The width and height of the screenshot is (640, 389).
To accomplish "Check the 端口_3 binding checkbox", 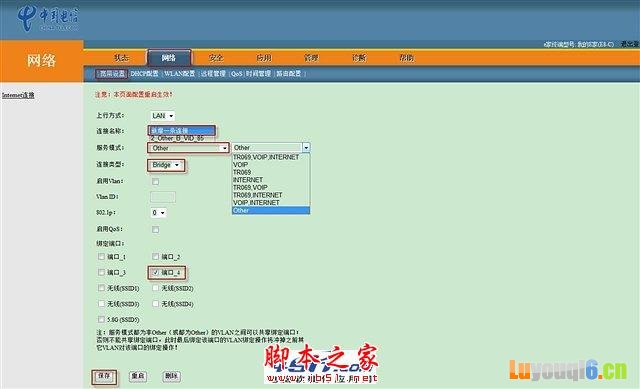I will click(x=101, y=272).
